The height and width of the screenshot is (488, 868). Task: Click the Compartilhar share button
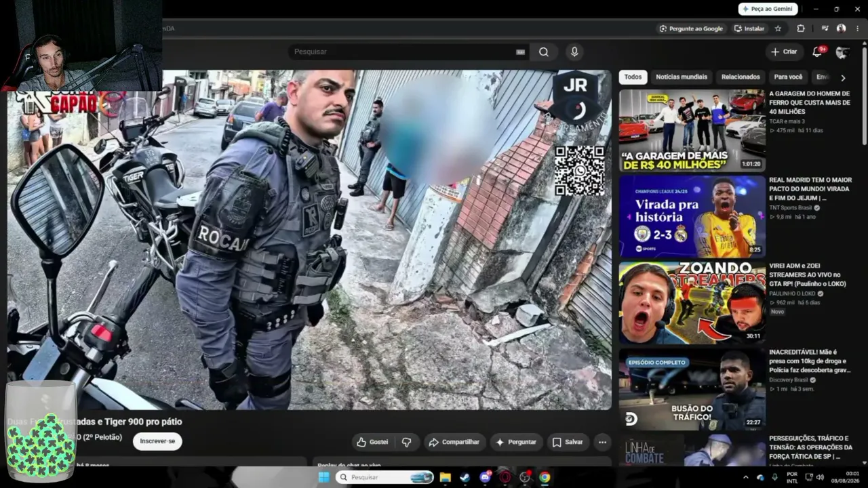coord(455,442)
